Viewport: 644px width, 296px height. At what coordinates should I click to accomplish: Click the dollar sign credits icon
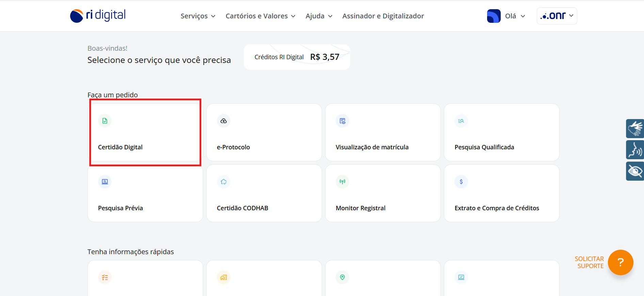(x=461, y=182)
